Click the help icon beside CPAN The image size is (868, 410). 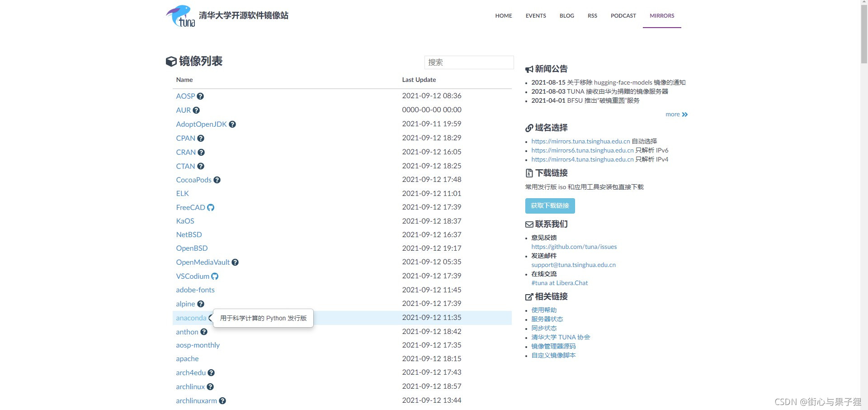click(201, 138)
